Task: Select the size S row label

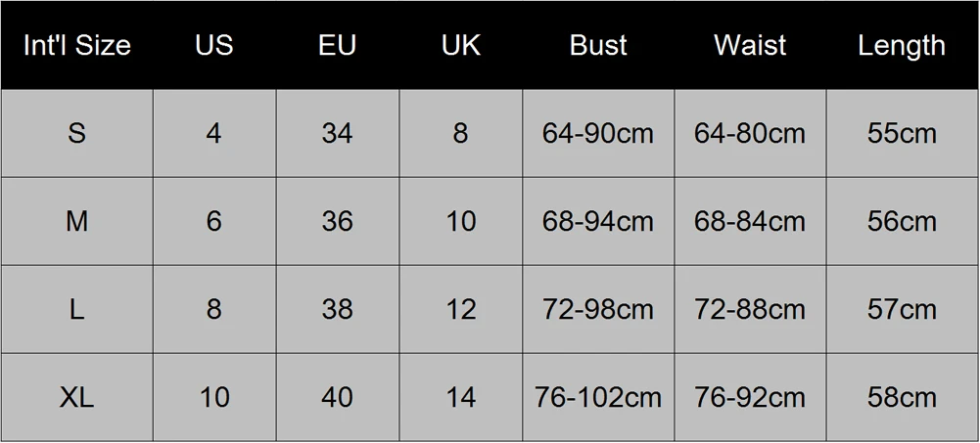Action: click(x=77, y=134)
